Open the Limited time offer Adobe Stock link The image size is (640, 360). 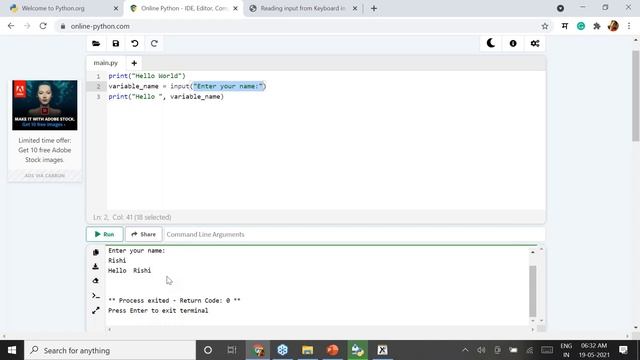(x=44, y=150)
